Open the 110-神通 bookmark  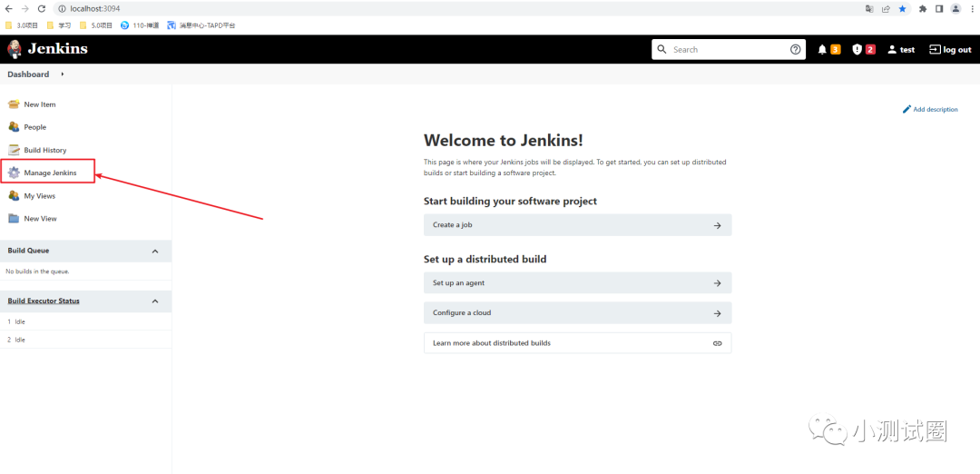click(x=140, y=25)
